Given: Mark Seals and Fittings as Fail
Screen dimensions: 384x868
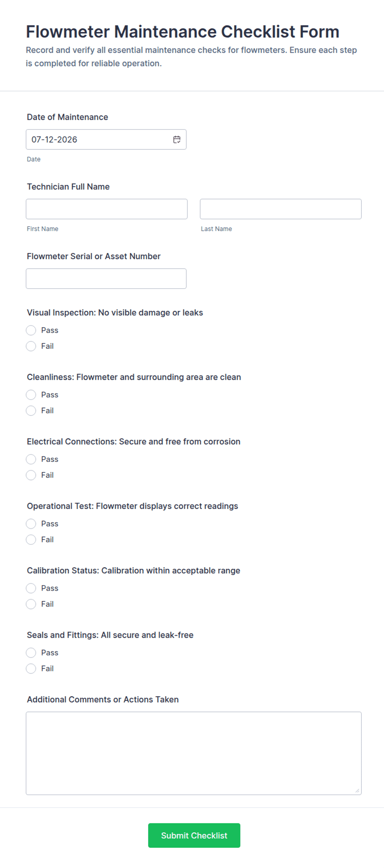Looking at the screenshot, I should pos(31,668).
